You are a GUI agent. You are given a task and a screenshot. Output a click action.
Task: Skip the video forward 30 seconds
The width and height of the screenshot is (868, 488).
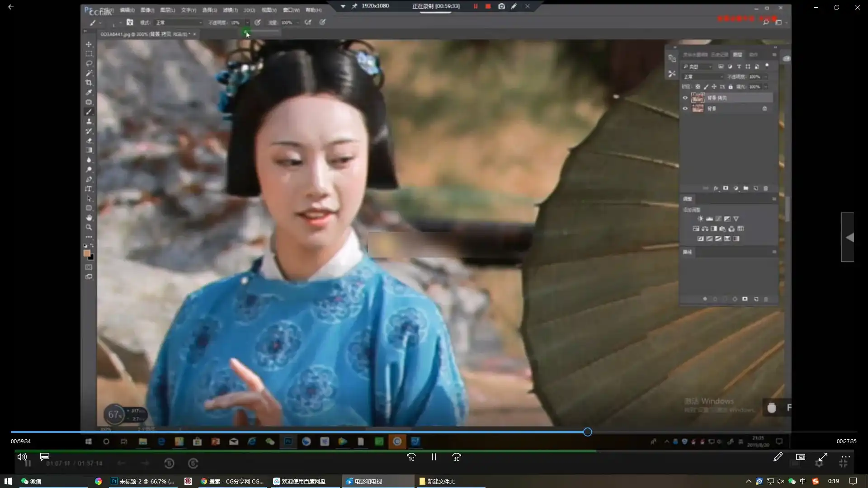[x=457, y=457]
